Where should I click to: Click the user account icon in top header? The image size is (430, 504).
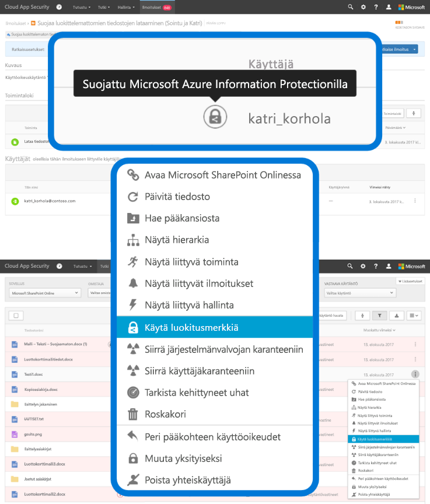coord(389,7)
